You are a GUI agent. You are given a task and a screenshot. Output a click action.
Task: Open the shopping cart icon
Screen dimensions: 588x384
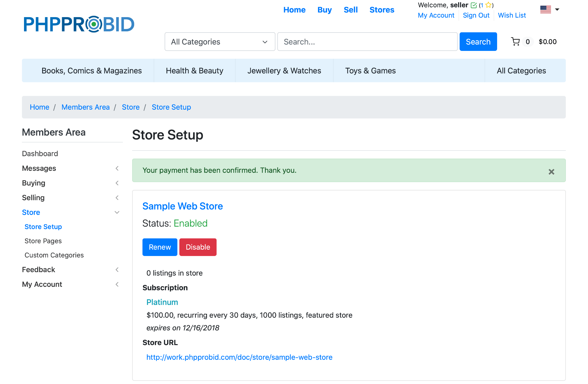coord(515,42)
